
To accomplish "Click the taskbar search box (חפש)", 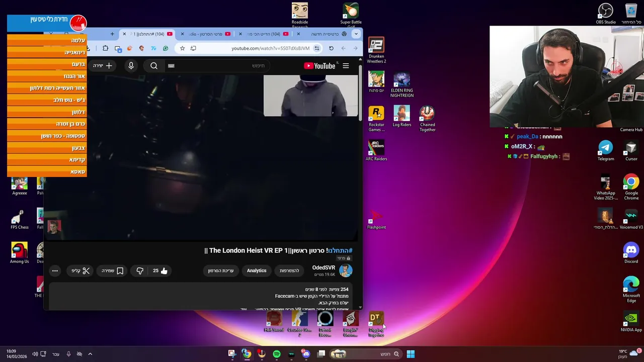I will 366,354.
